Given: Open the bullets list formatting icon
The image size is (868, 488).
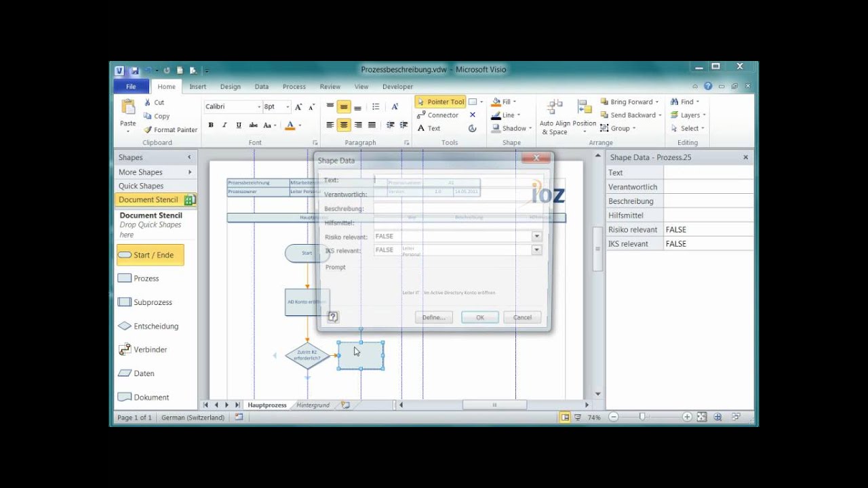Looking at the screenshot, I should 376,107.
